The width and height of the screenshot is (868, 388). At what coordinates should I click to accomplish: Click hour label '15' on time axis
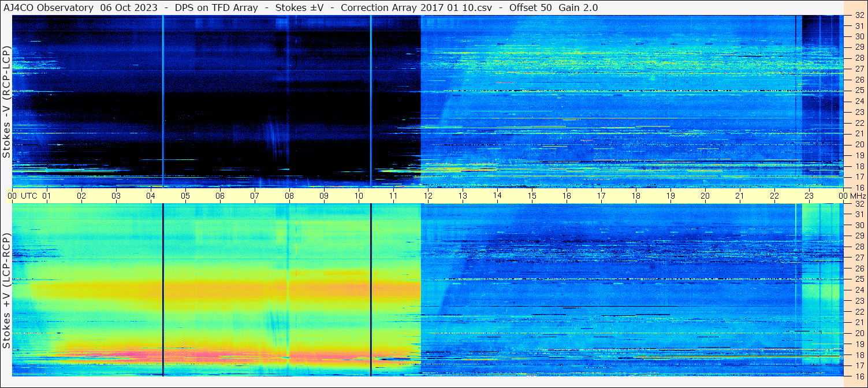point(532,196)
